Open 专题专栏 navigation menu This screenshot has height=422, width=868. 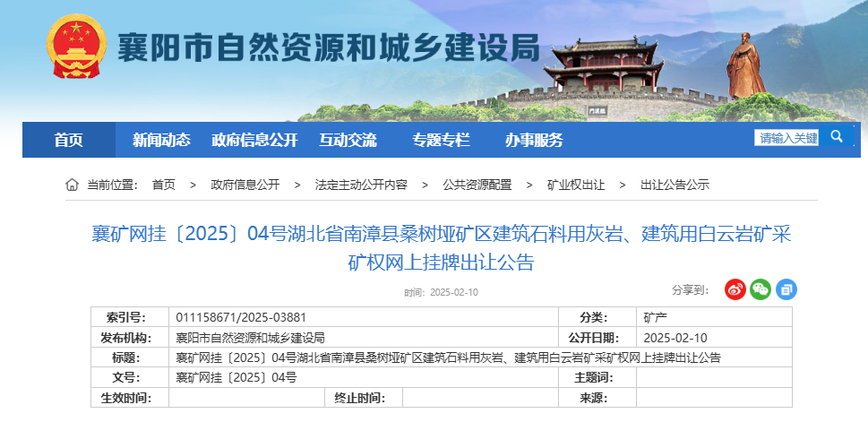(441, 140)
